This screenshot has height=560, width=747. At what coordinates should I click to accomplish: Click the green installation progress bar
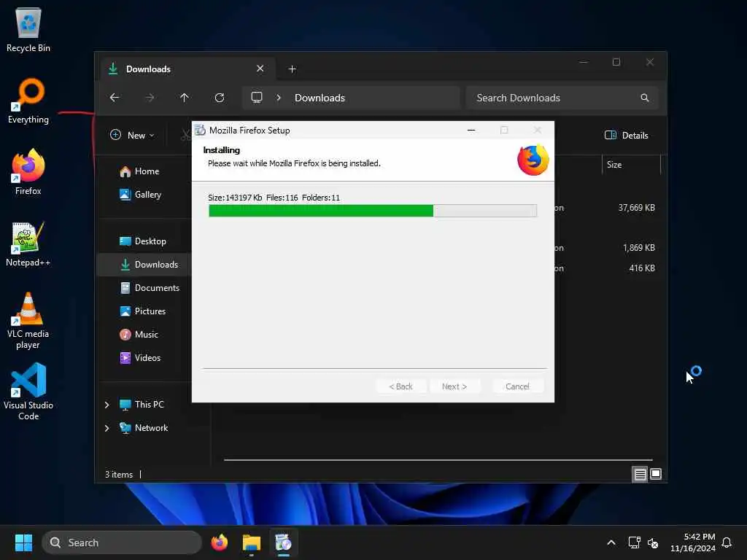click(x=373, y=211)
